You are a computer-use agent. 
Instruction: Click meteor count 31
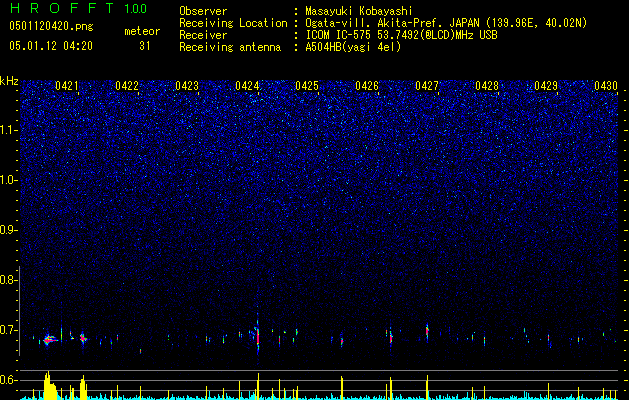pos(144,46)
